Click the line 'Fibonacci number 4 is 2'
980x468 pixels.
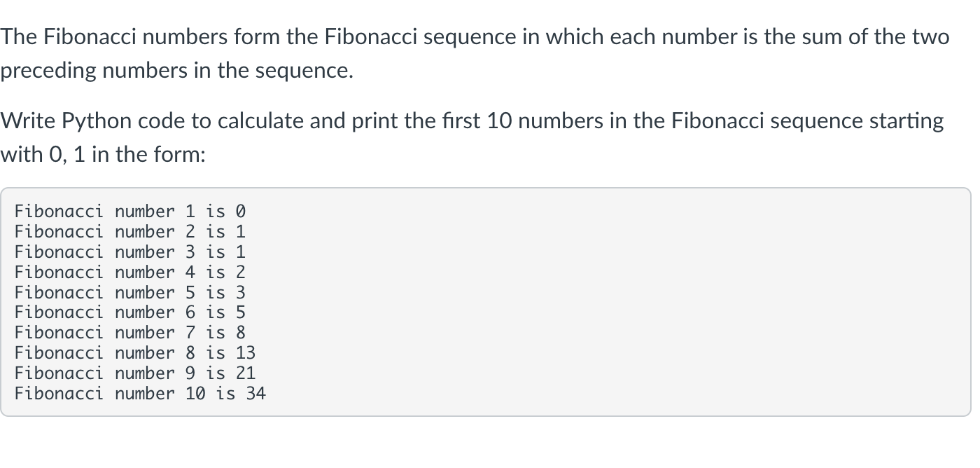(130, 273)
